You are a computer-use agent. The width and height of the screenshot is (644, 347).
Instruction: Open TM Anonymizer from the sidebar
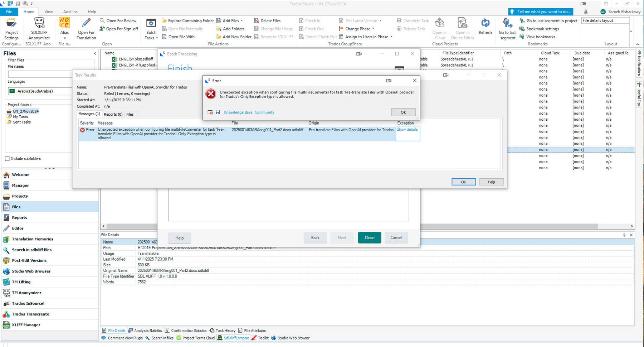tap(25, 293)
